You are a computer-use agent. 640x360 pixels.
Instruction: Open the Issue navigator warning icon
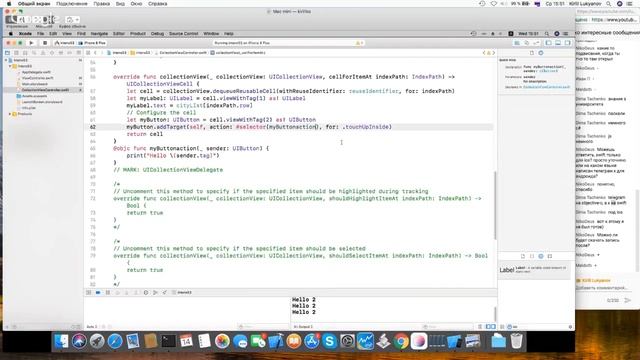point(43,53)
